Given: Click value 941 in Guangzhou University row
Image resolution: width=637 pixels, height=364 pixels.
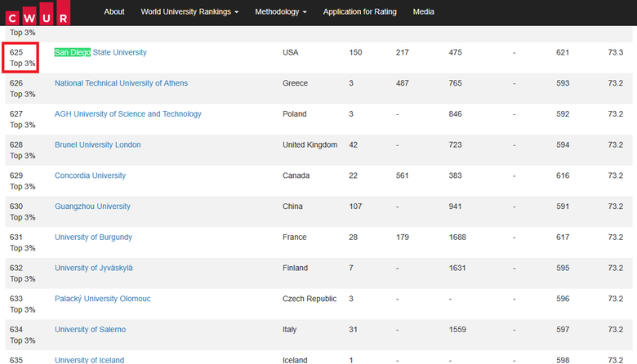Looking at the screenshot, I should (456, 206).
